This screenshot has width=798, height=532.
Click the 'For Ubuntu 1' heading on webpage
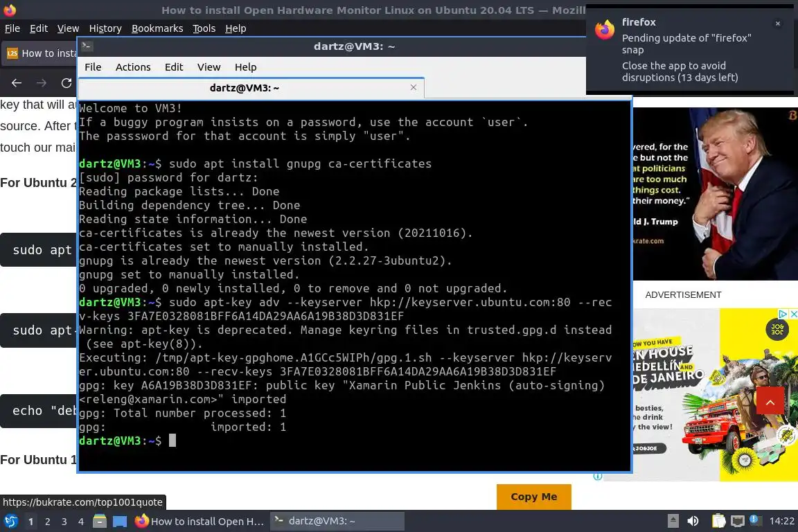(38, 460)
